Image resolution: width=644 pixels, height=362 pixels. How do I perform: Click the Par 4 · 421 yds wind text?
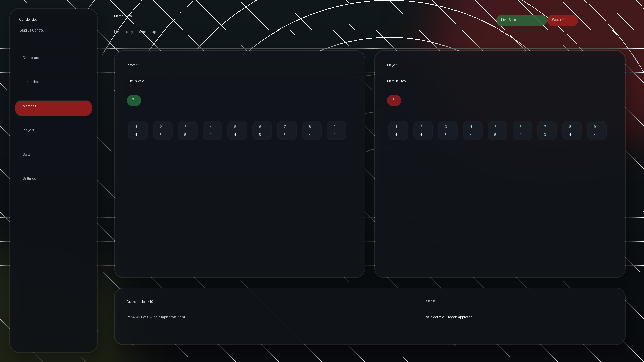pos(156,317)
